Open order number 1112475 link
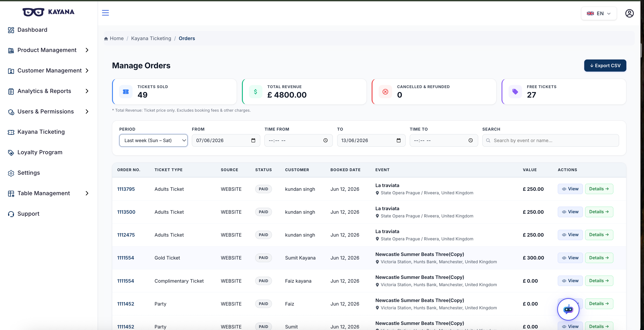This screenshot has width=644, height=330. 126,235
